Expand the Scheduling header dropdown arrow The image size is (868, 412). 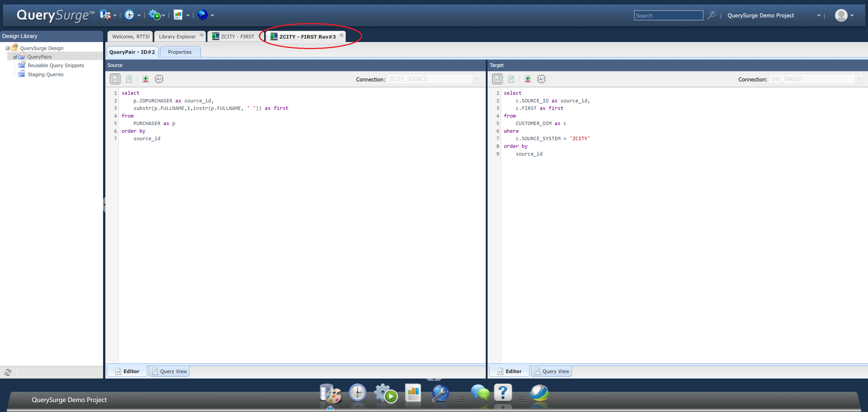coord(139,15)
